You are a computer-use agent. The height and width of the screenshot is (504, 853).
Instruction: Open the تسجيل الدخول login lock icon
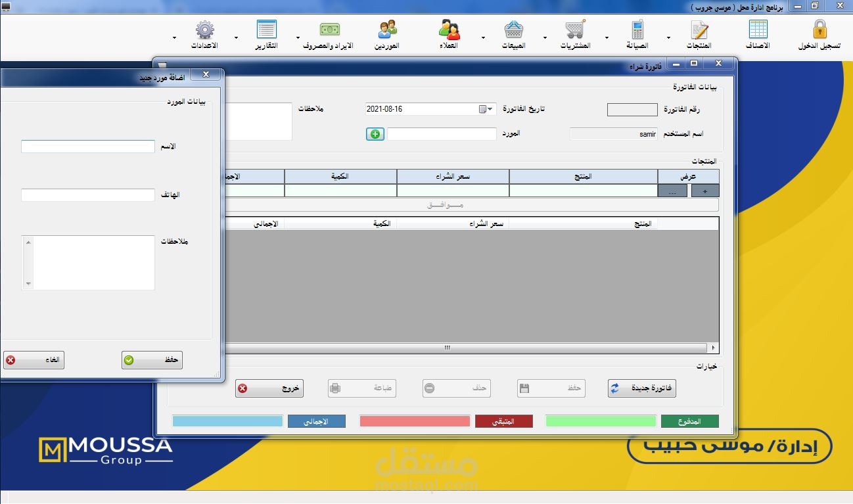point(819,30)
